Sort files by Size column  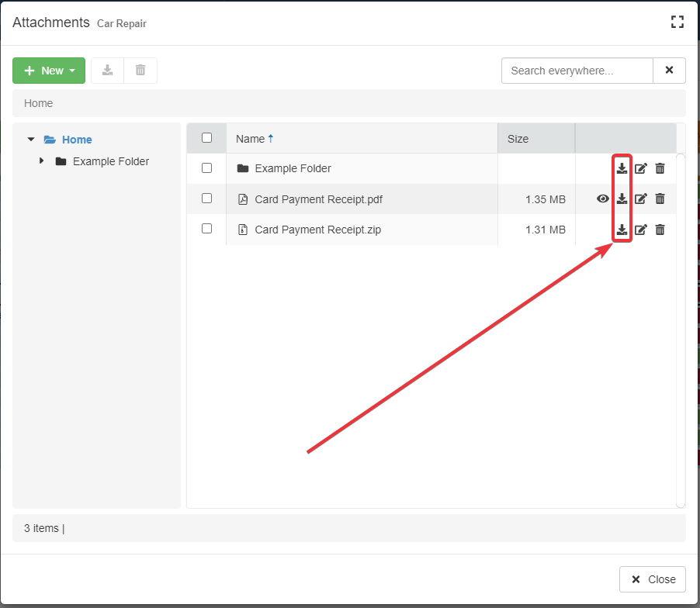518,139
